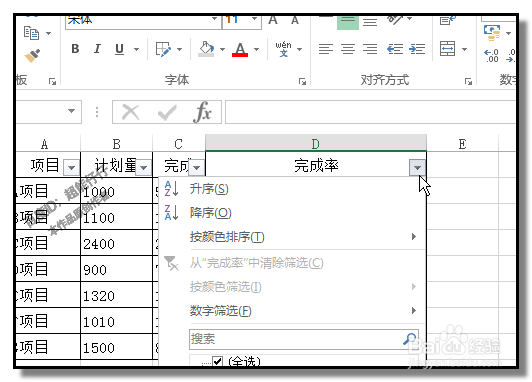
Task: Select the Format Painter brush
Action: [33, 56]
